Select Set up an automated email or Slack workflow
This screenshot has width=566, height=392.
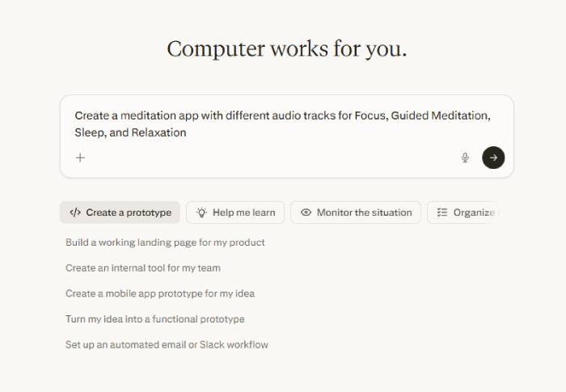click(167, 344)
